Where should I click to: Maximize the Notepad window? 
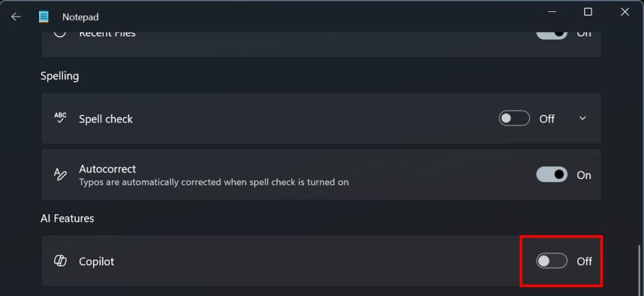[588, 12]
